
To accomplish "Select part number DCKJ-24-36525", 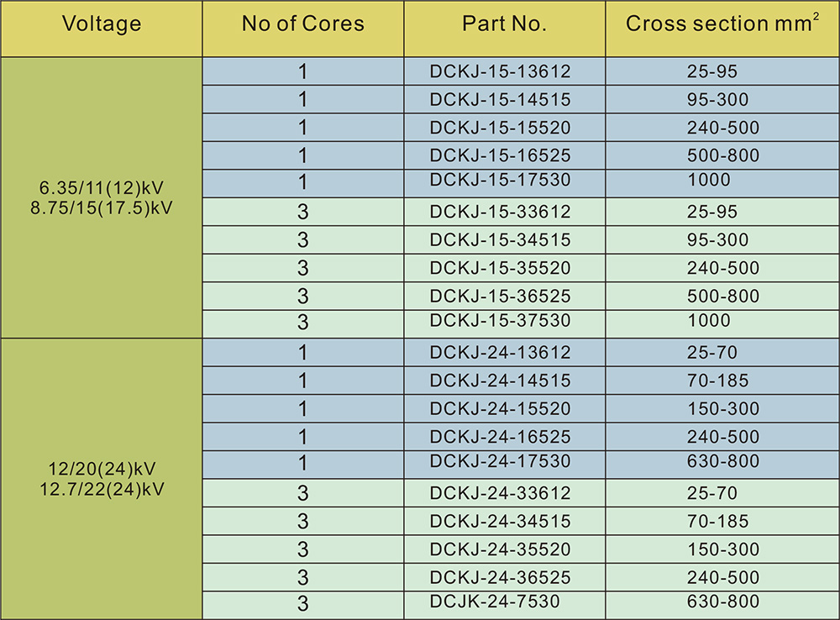I will pyautogui.click(x=500, y=577).
